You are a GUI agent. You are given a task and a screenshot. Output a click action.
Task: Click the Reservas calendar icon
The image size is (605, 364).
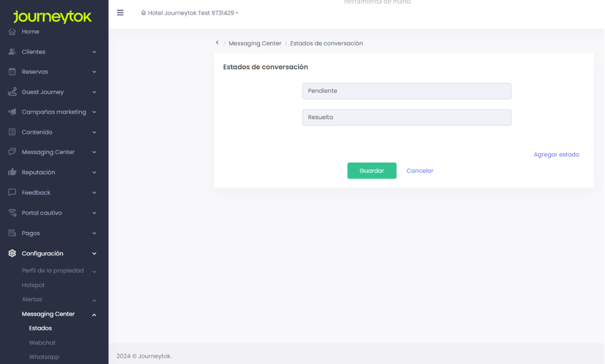click(x=12, y=72)
